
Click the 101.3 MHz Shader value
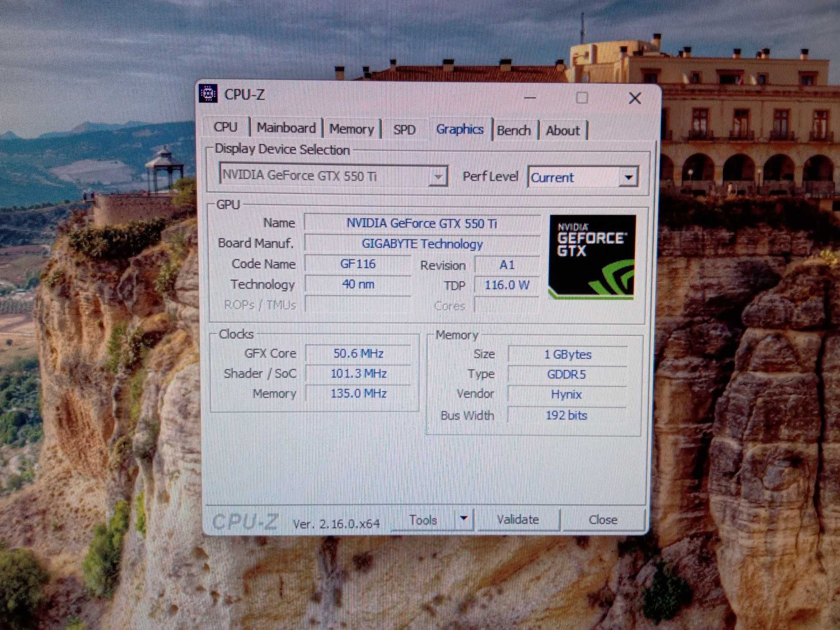click(358, 373)
